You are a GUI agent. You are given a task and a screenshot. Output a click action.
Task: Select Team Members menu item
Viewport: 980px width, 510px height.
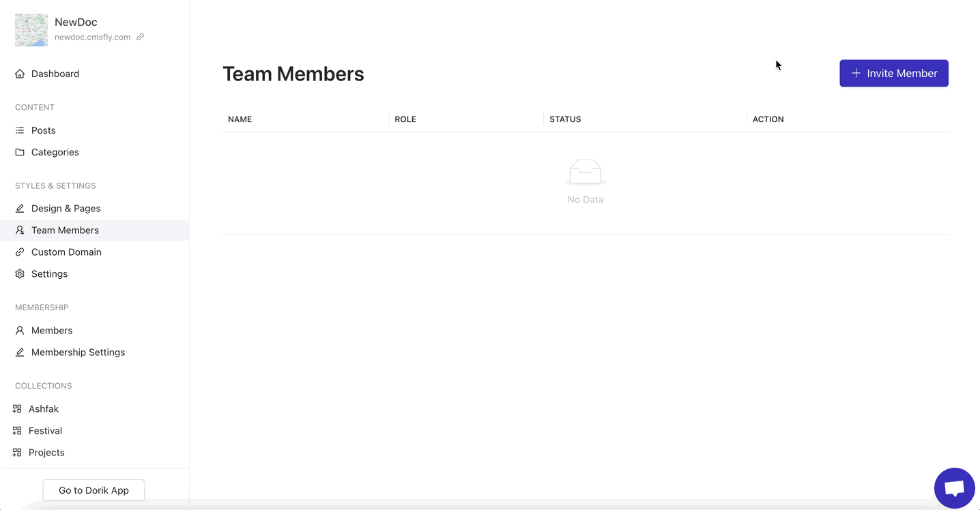[x=95, y=230]
